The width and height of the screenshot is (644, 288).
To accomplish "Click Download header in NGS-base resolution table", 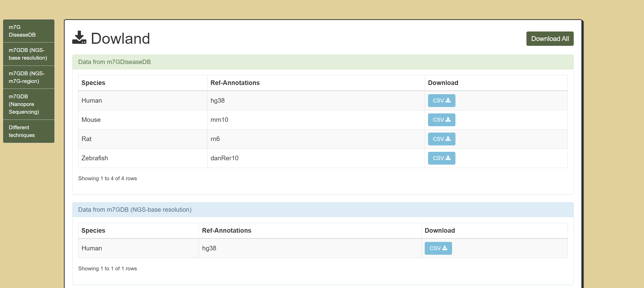I will (494, 231).
